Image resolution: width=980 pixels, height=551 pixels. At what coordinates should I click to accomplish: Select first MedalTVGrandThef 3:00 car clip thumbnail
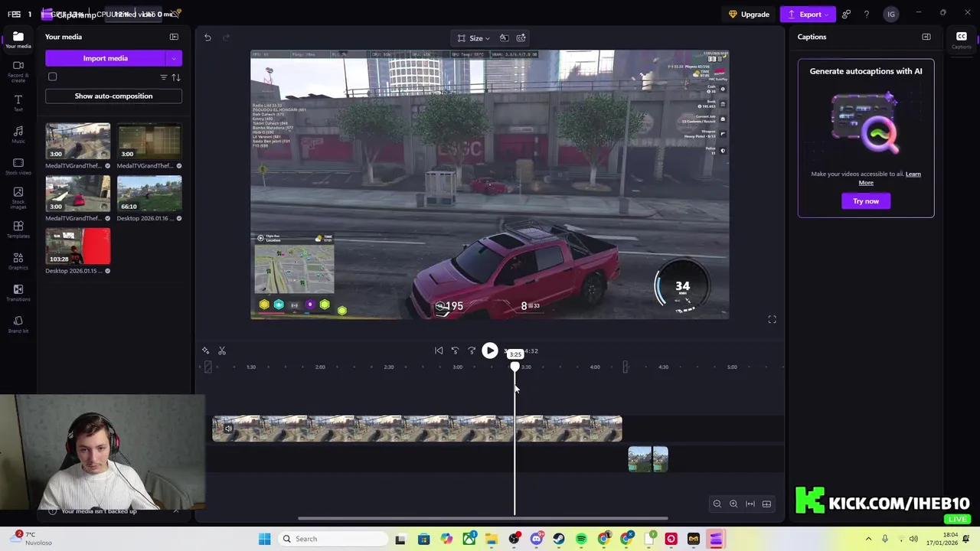tap(77, 141)
